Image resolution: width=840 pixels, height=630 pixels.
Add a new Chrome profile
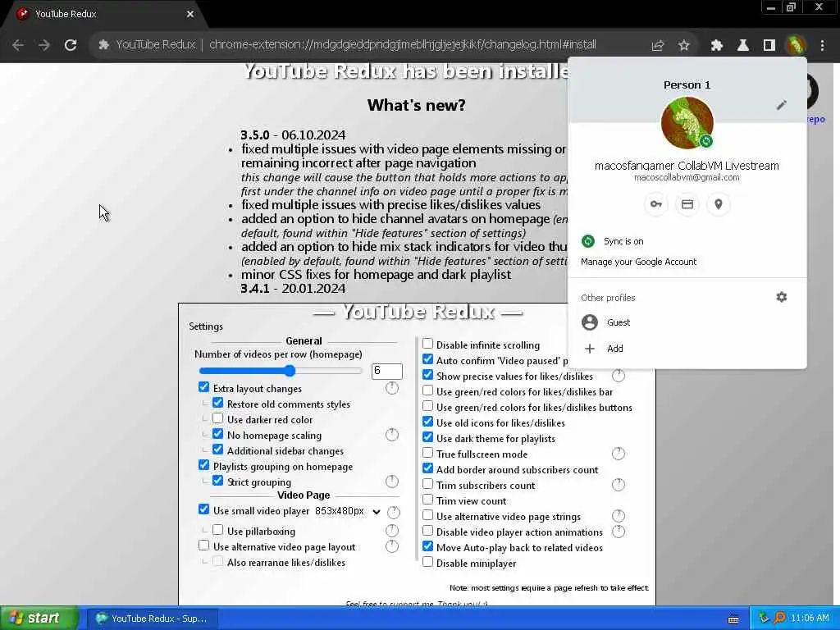pos(687,349)
